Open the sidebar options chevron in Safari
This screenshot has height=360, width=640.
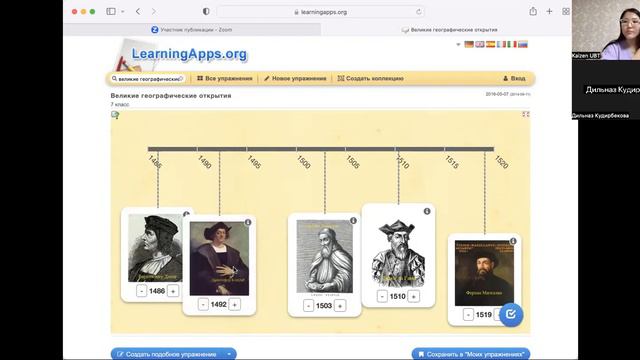[x=122, y=11]
